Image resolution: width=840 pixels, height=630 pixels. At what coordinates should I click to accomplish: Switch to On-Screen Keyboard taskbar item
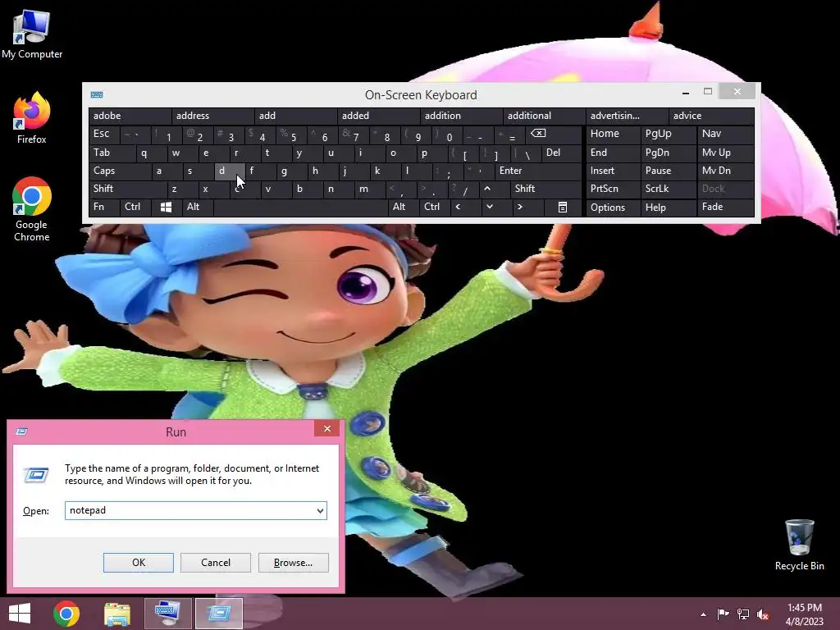(x=167, y=614)
